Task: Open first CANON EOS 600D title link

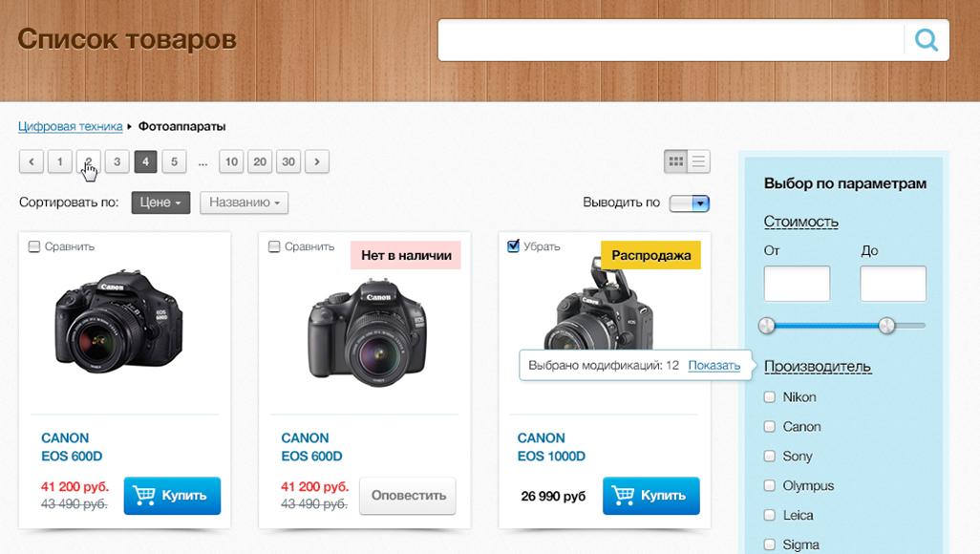Action: tap(72, 447)
